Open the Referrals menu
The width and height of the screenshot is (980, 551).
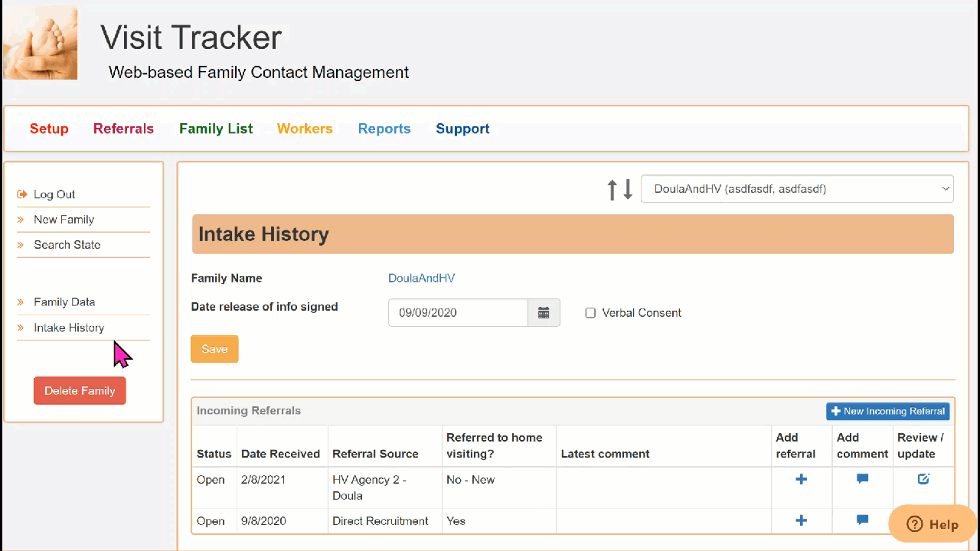123,129
